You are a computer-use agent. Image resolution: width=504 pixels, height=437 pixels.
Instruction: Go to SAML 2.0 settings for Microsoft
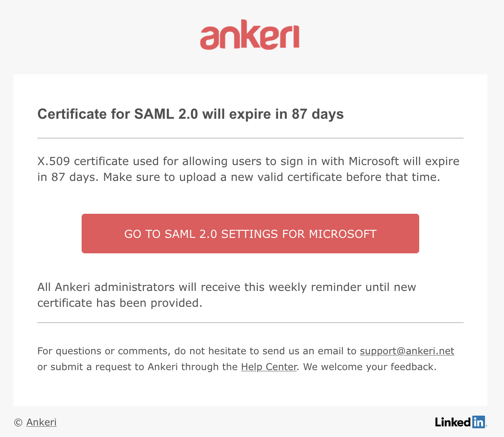pyautogui.click(x=250, y=234)
